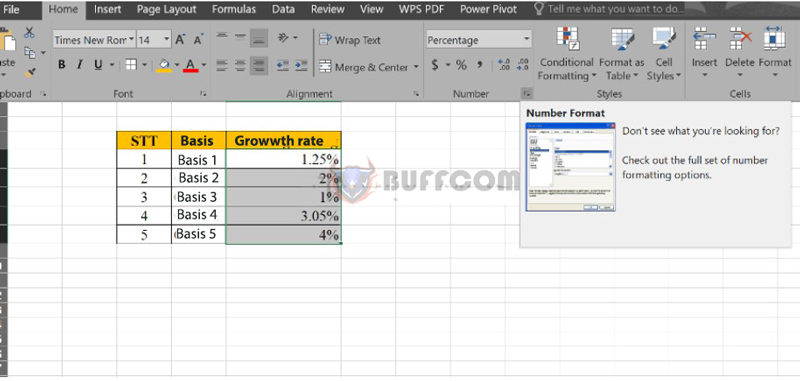Set Top Align vertical alignment
Image resolution: width=800 pixels, height=381 pixels.
coord(221,37)
